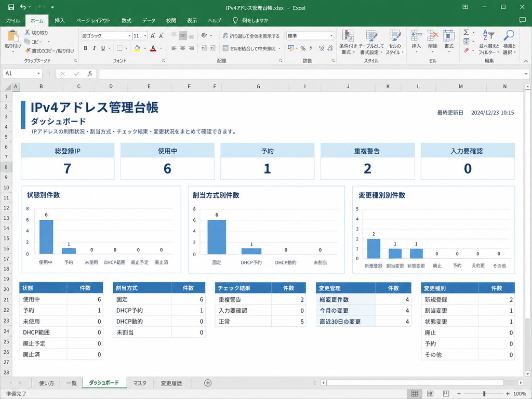The width and height of the screenshot is (532, 399).
Task: Switch to the 数式 ribbon tab
Action: click(126, 20)
